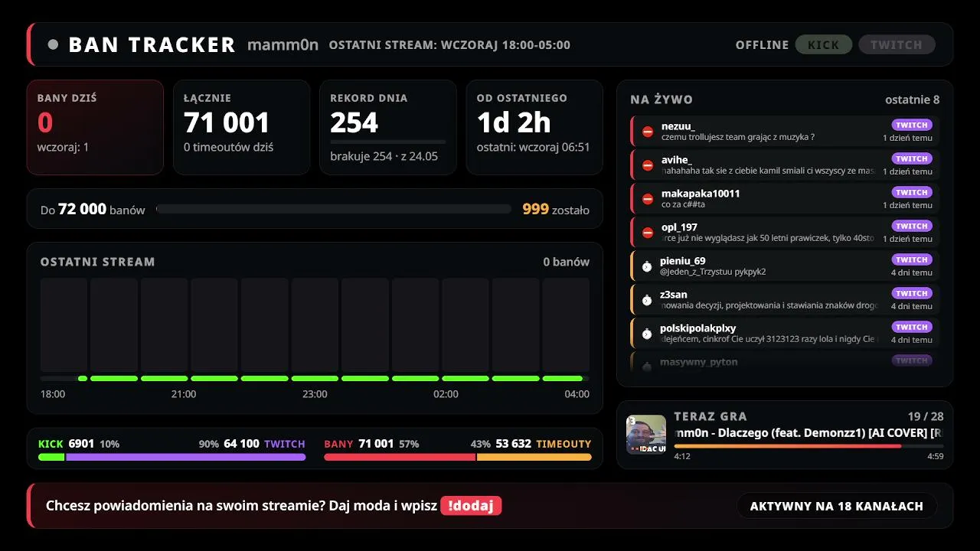Click the ban icon next to opl_197
This screenshot has height=551, width=980.
pyautogui.click(x=648, y=233)
